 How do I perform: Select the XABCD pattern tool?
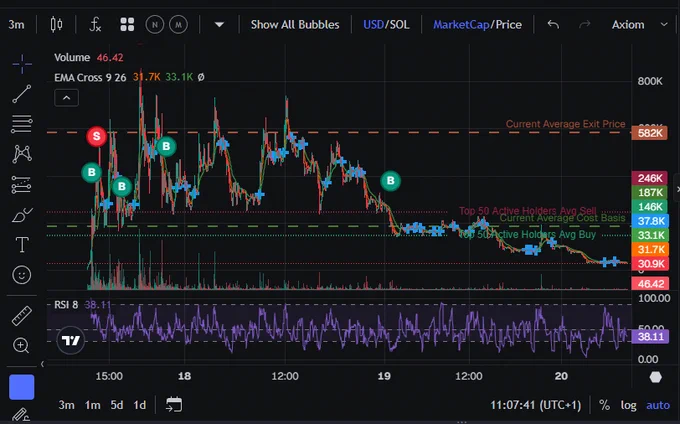pos(22,154)
